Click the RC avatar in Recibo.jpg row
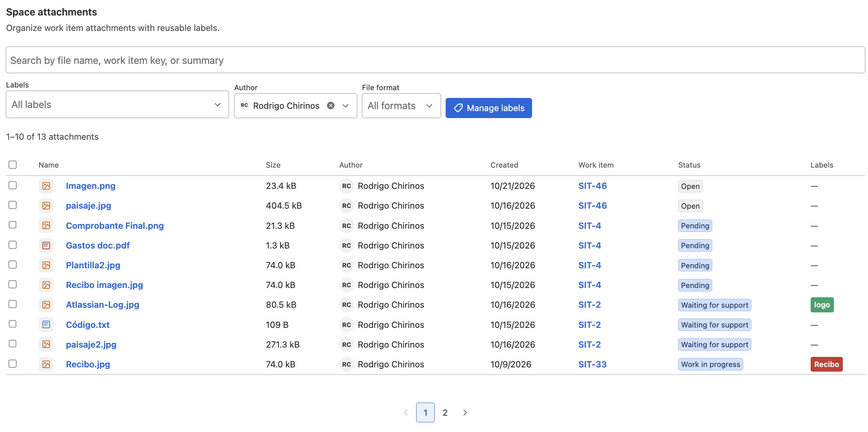The image size is (868, 432). click(x=346, y=364)
